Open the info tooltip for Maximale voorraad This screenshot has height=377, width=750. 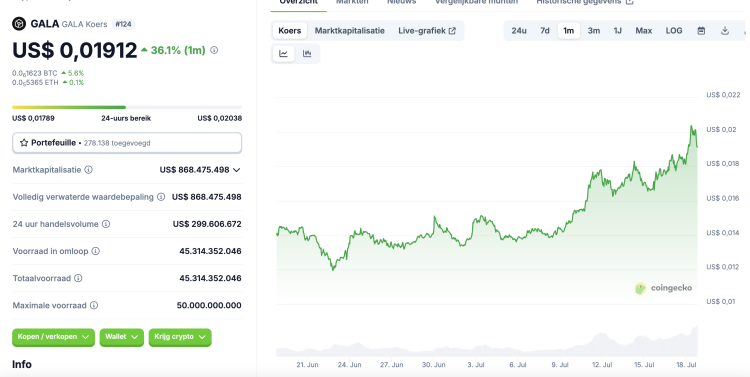(94, 305)
